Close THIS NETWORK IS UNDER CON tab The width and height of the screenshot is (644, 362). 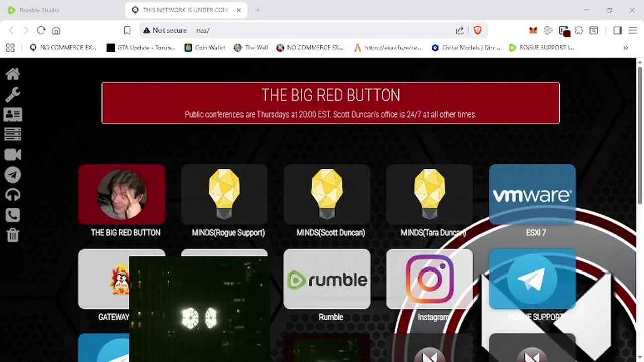239,10
